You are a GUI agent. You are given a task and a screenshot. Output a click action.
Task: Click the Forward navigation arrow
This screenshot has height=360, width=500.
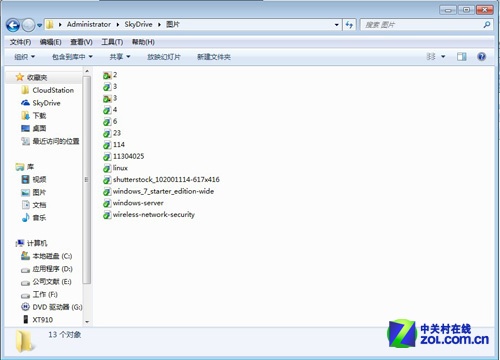coord(28,25)
